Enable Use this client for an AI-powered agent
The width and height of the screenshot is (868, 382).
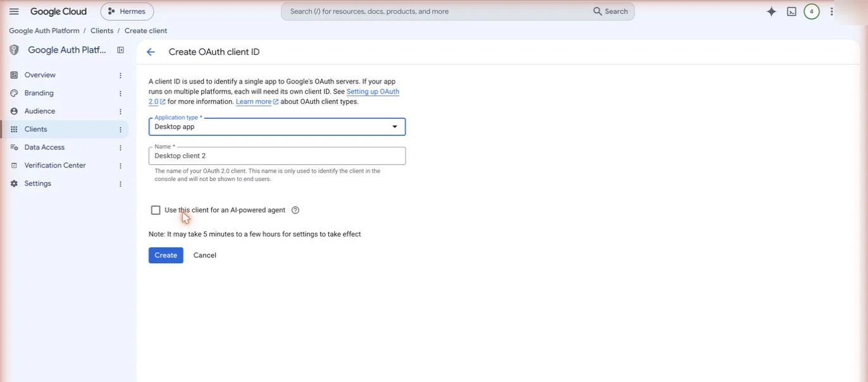pos(156,210)
